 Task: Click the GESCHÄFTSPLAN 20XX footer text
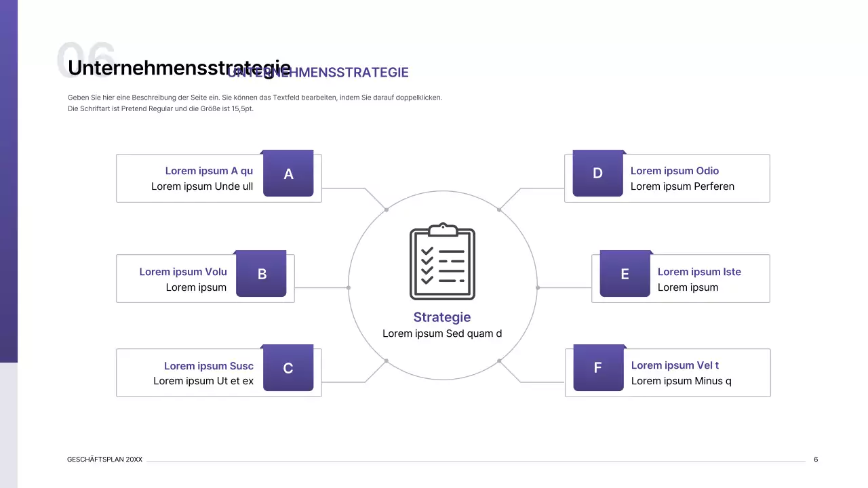point(104,459)
